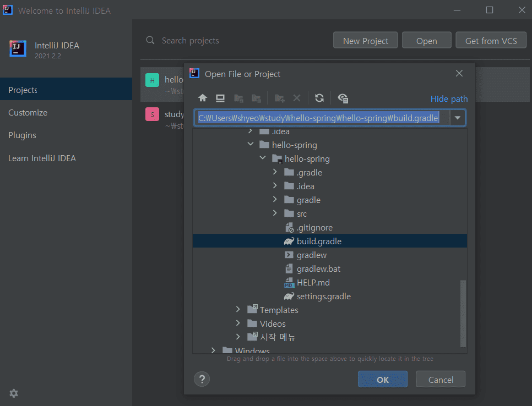The image size is (532, 406).
Task: Click the gradle folder icon below inner .idea
Action: coord(289,200)
